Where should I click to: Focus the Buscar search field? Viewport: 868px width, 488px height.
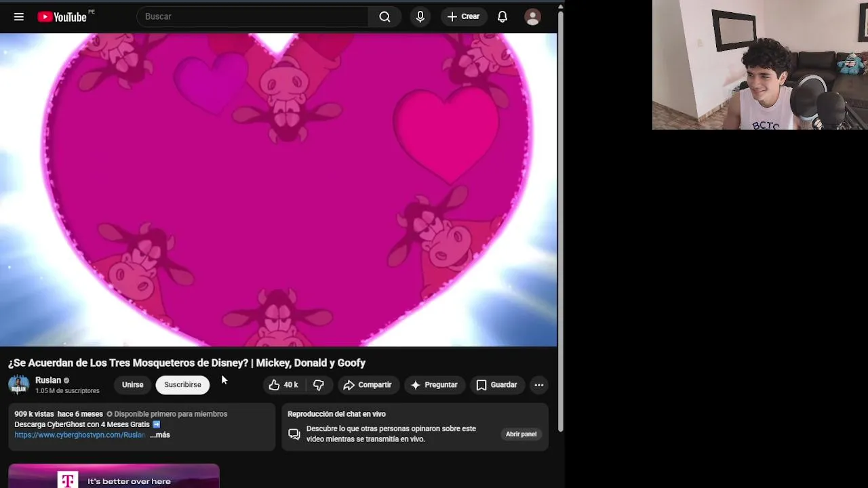[252, 17]
